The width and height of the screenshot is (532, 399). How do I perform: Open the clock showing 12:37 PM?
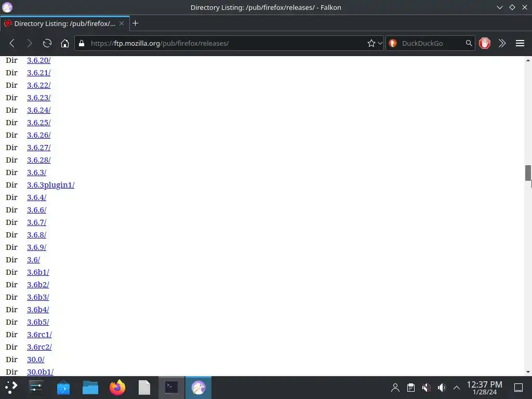[485, 388]
